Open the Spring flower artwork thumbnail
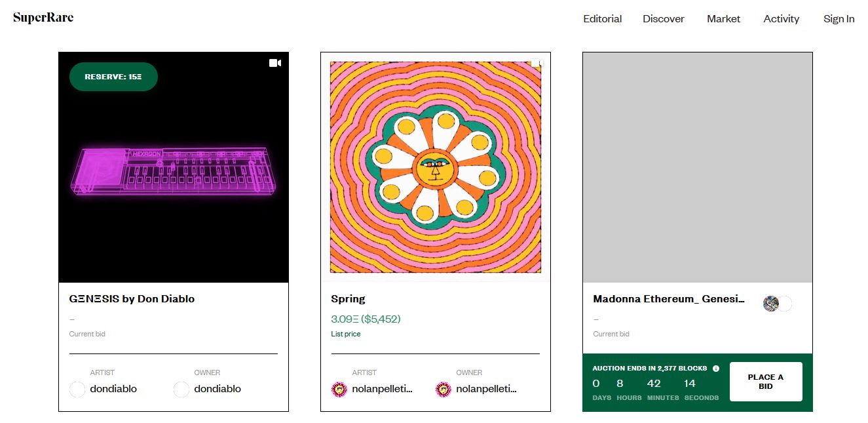Screen dimensions: 868x423 click(436, 167)
